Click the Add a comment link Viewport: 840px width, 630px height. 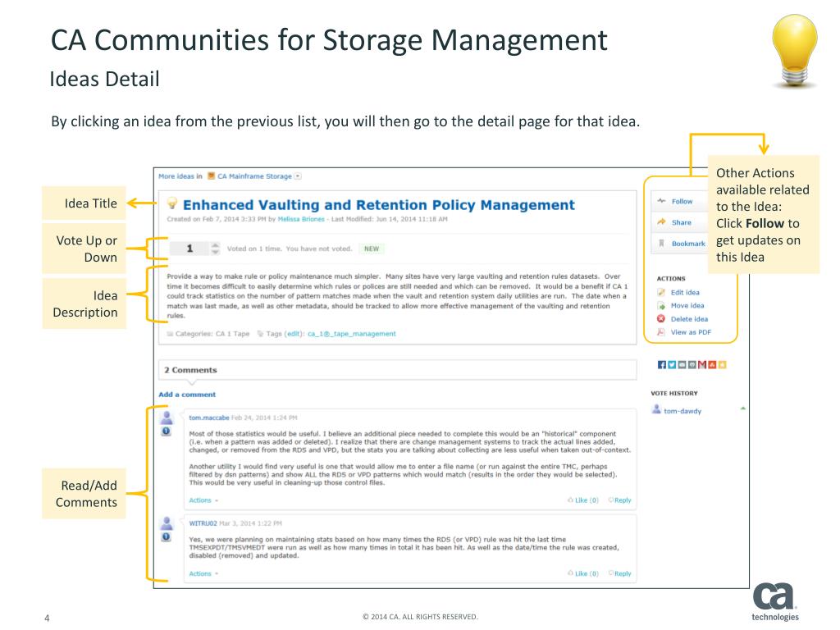(x=187, y=395)
